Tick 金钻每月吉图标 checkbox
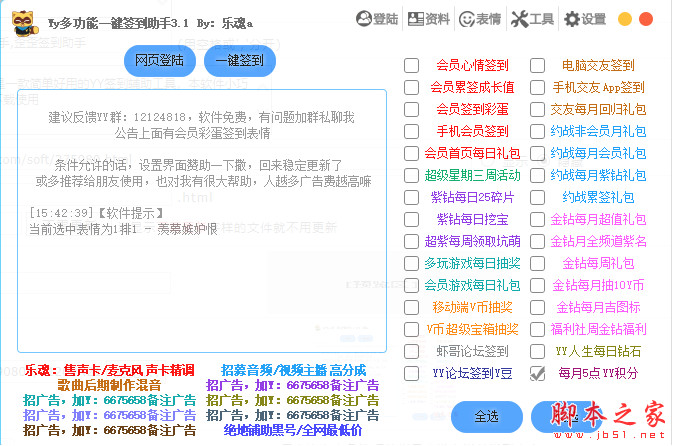The height and width of the screenshot is (446, 677). tap(538, 307)
